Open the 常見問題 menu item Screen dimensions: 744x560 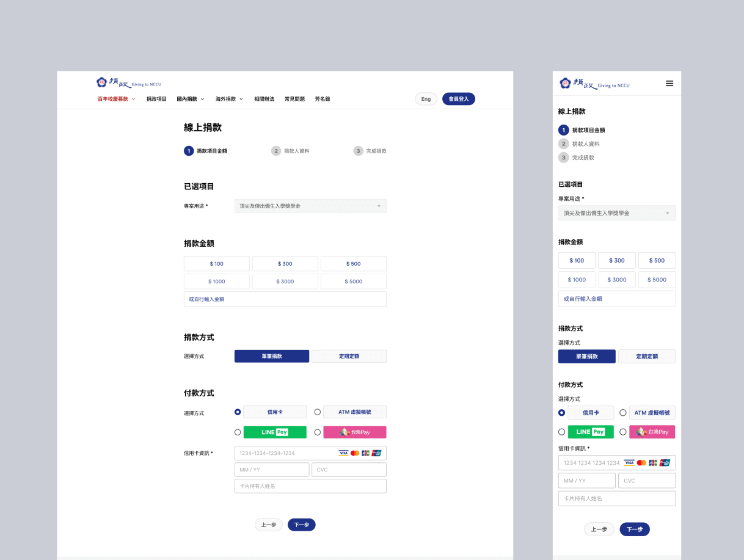pyautogui.click(x=294, y=98)
